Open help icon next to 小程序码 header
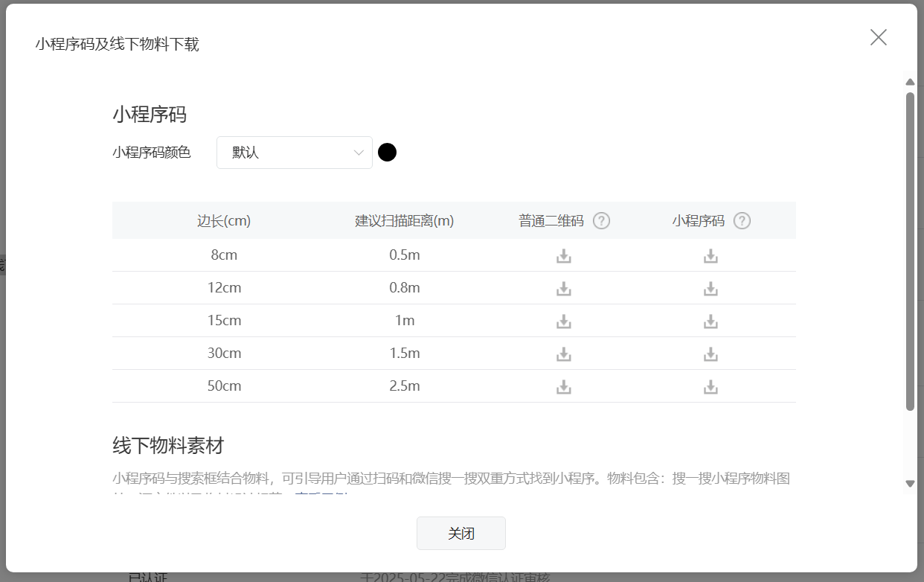Viewport: 924px width, 582px height. click(x=742, y=221)
